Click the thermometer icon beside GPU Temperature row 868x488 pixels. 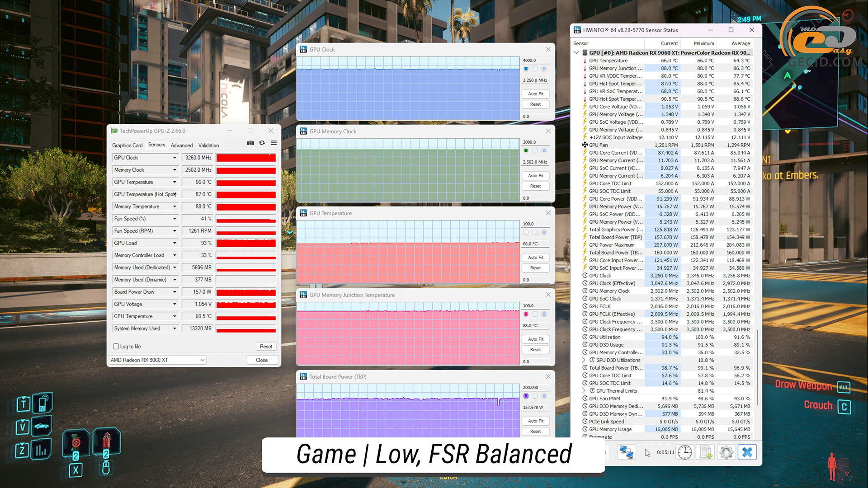tap(585, 61)
